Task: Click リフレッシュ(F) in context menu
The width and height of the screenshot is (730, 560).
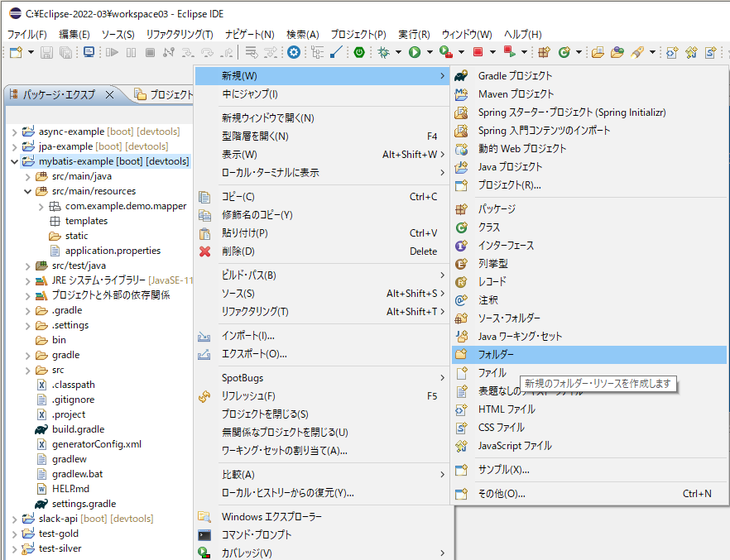Action: point(321,396)
